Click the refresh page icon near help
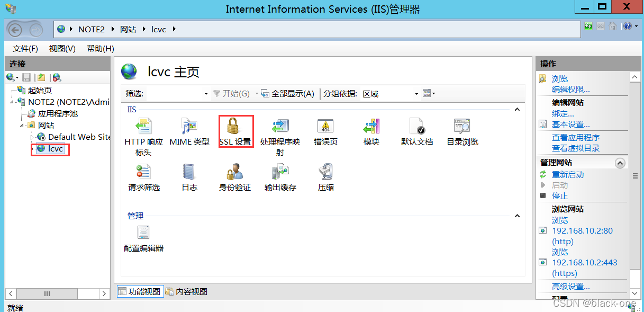The image size is (644, 312). [588, 25]
